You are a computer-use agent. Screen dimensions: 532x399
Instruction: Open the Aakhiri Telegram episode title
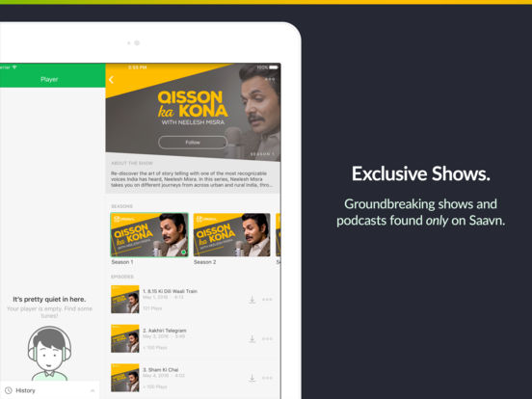point(165,331)
